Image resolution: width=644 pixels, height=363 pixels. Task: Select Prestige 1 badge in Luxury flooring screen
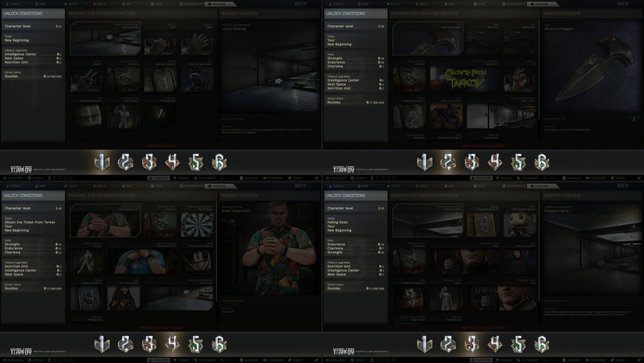pyautogui.click(x=102, y=161)
